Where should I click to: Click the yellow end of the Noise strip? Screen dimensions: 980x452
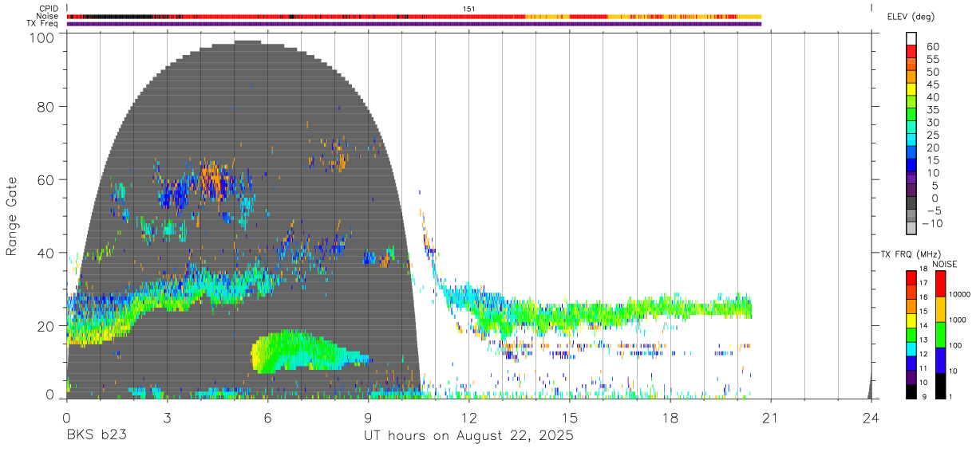pos(750,16)
